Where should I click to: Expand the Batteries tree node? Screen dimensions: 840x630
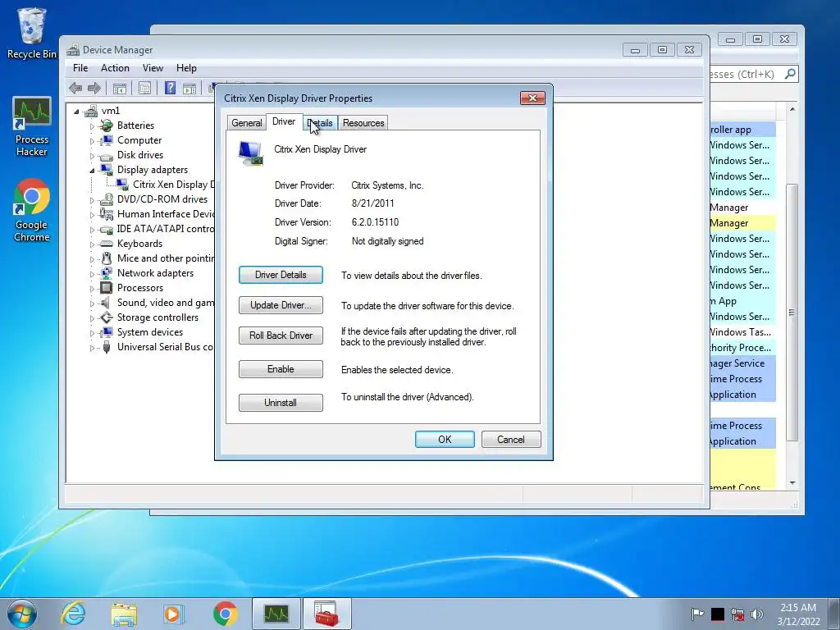pyautogui.click(x=92, y=126)
